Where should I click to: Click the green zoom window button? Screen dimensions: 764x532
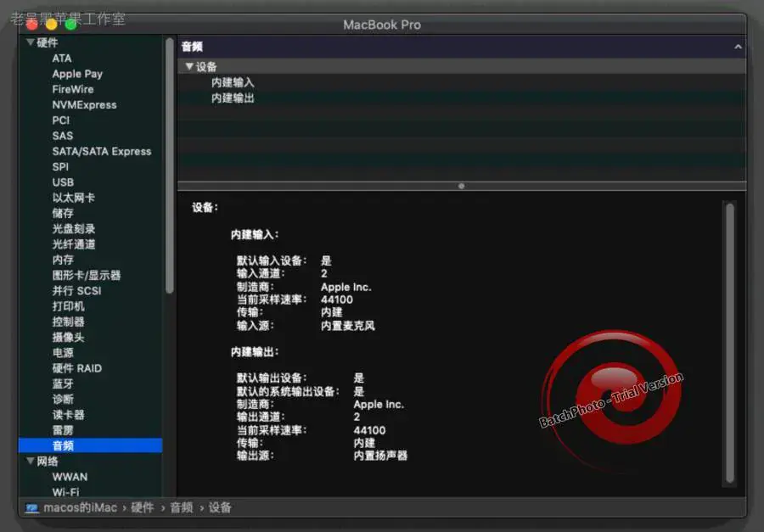tap(70, 24)
